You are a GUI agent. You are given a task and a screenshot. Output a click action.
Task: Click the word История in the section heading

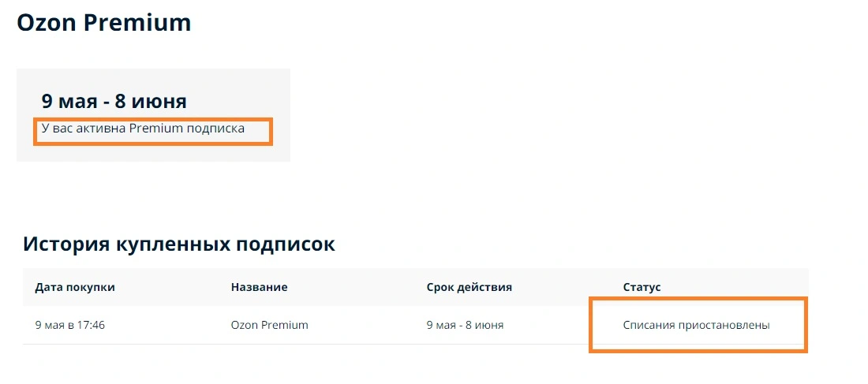pos(66,244)
